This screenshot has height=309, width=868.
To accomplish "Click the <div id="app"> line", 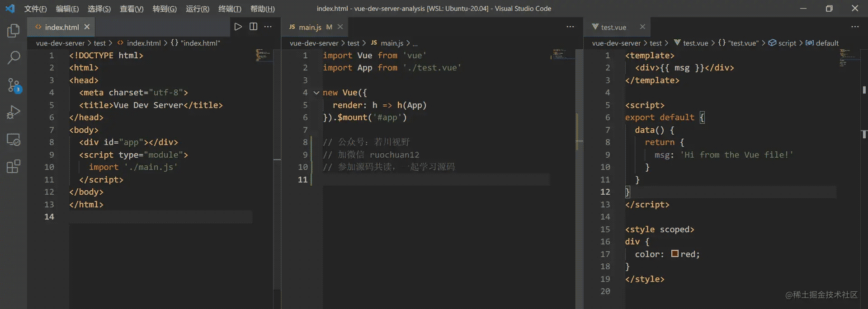I will [x=128, y=142].
